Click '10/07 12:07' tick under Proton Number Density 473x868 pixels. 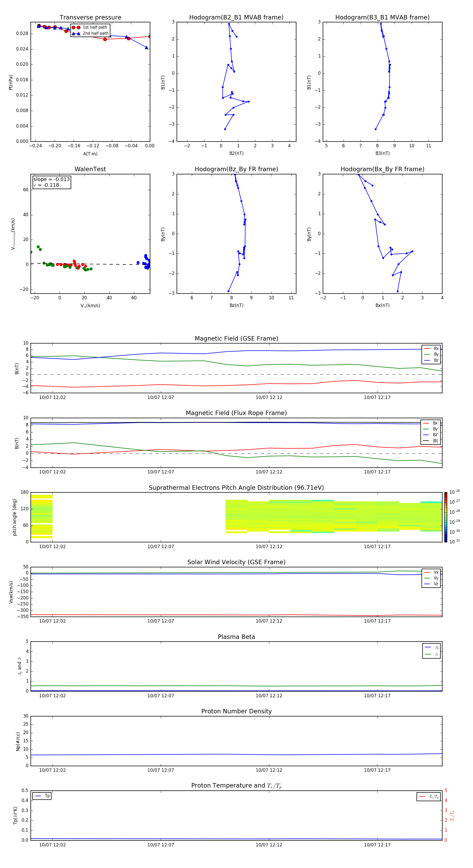[x=161, y=770]
